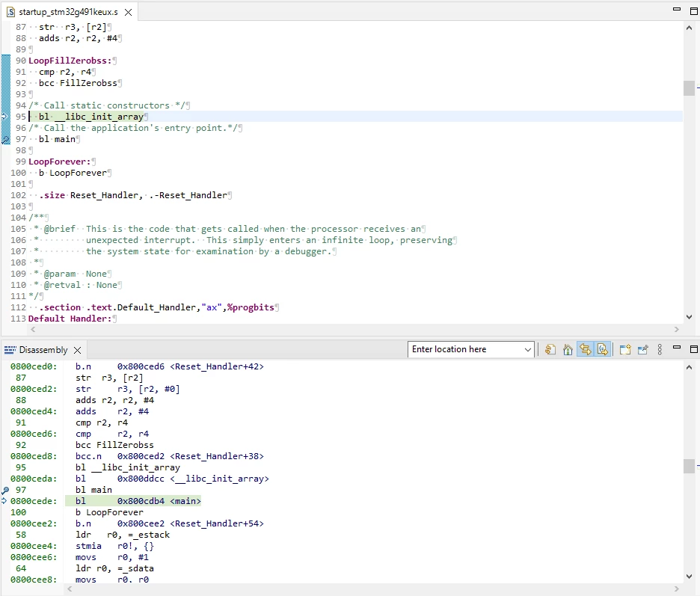Viewport: 700px width, 596px height.
Task: Click the Refresh View icon in Disassembly toolbar
Action: click(x=550, y=349)
